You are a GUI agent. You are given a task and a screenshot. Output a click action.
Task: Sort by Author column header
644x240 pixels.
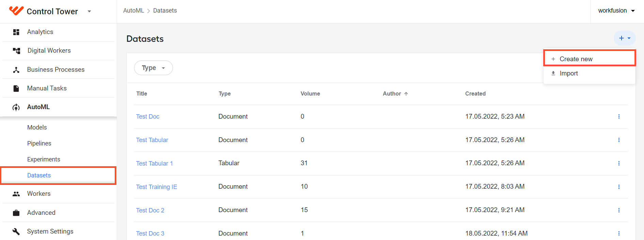pyautogui.click(x=392, y=93)
